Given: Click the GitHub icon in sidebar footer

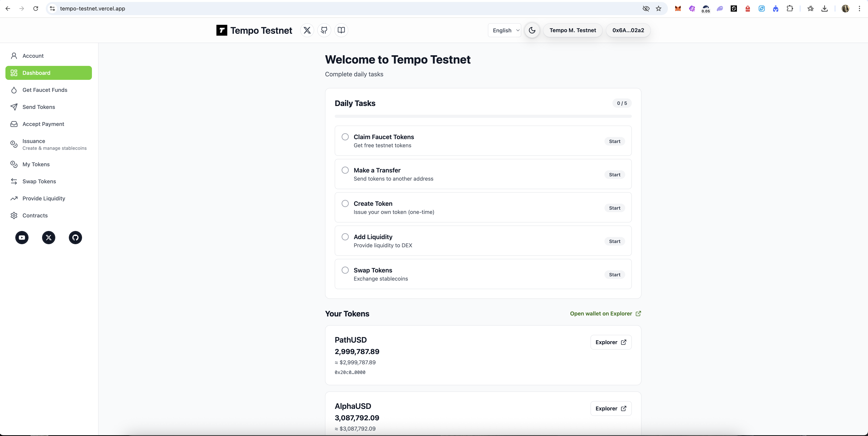Looking at the screenshot, I should pos(75,238).
